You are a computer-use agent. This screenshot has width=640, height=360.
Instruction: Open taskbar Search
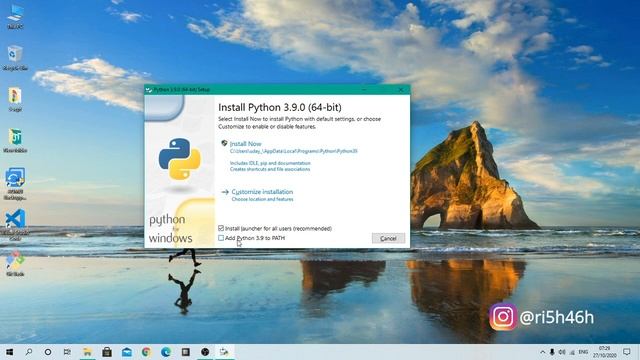(29, 352)
